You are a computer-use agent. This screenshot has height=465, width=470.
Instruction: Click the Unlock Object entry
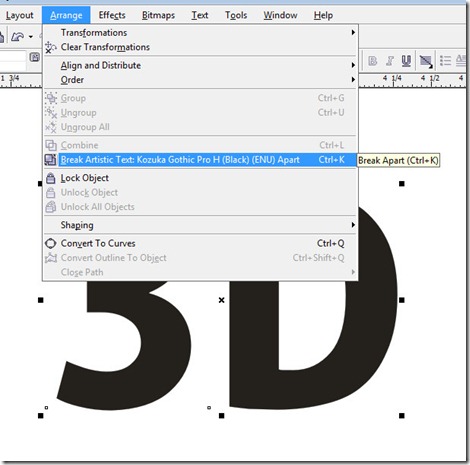(x=200, y=192)
